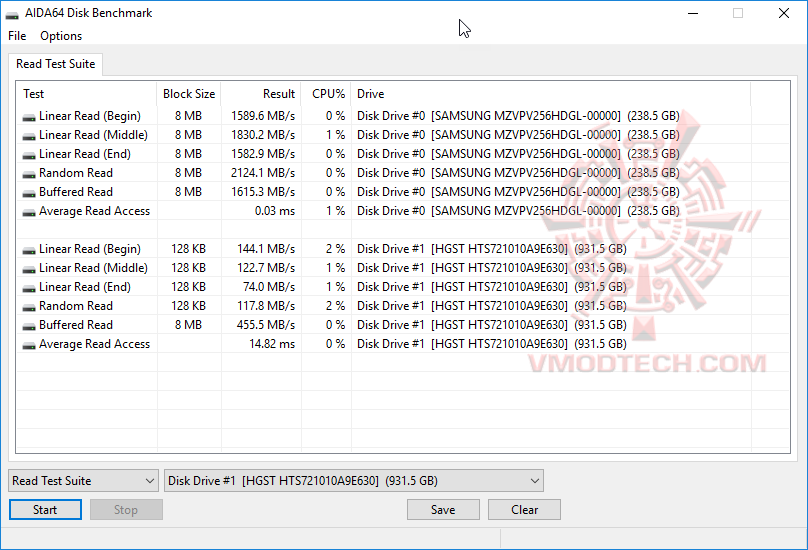Click the Start button
The image size is (808, 550).
45,510
